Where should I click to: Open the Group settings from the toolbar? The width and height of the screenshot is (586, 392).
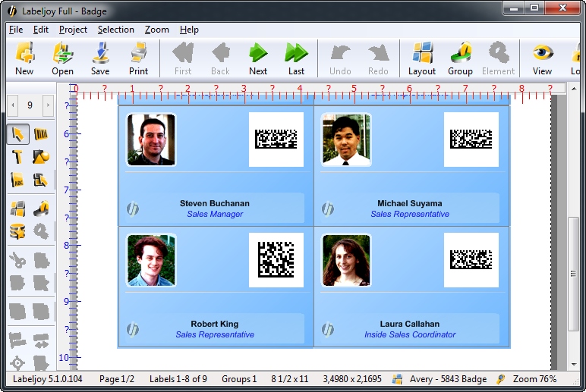click(x=461, y=58)
